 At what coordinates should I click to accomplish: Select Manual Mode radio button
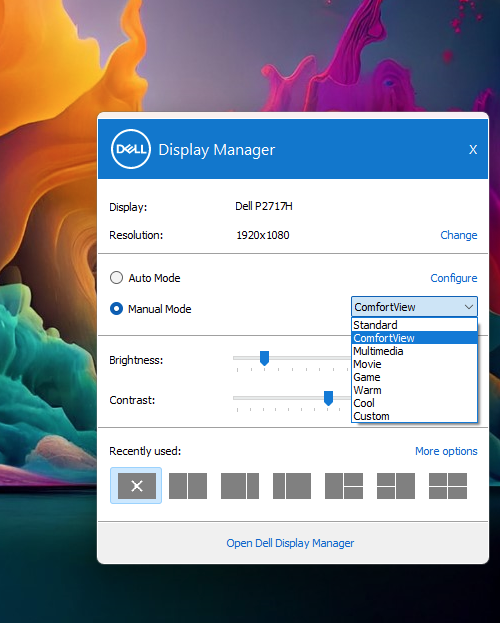coord(116,309)
